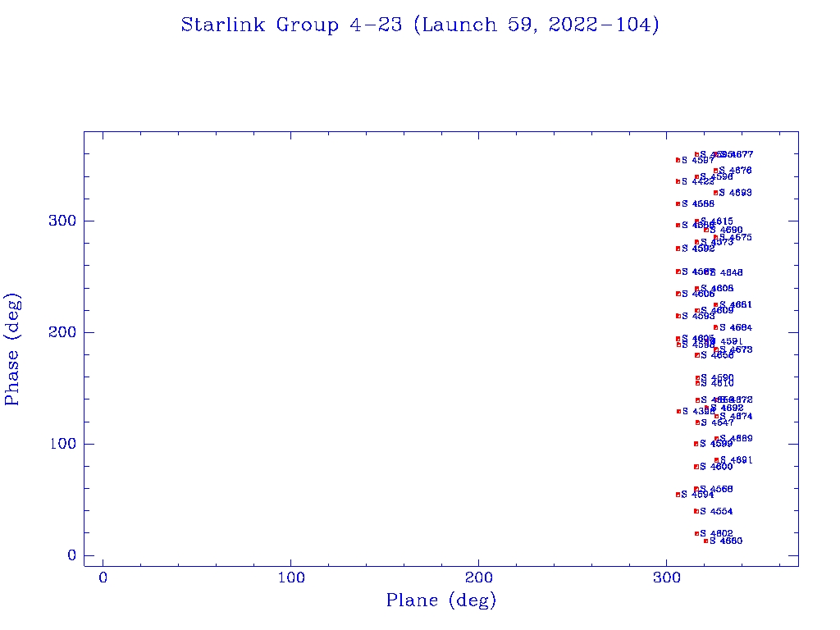Select the S 4660 satellite label
This screenshot has height=630, width=840.
(x=726, y=541)
